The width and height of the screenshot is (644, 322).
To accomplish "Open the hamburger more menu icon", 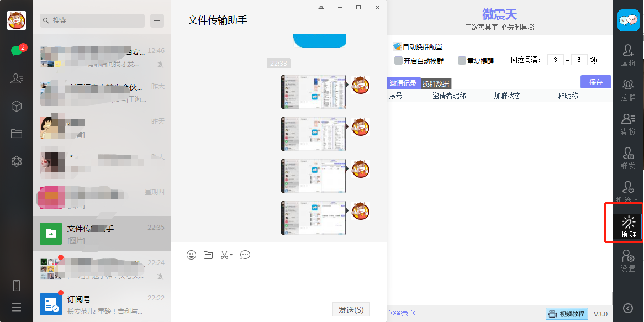I will (x=17, y=307).
